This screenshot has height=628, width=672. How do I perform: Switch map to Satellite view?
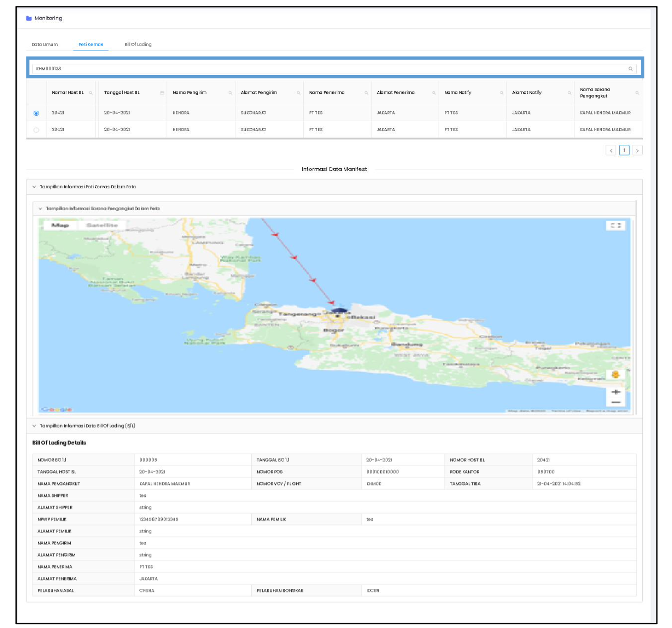click(102, 226)
